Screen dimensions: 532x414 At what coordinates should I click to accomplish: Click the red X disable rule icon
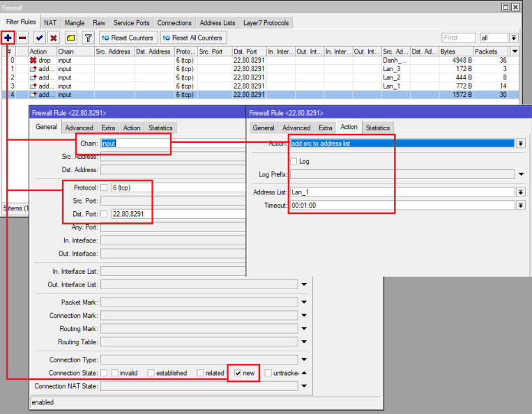point(54,38)
